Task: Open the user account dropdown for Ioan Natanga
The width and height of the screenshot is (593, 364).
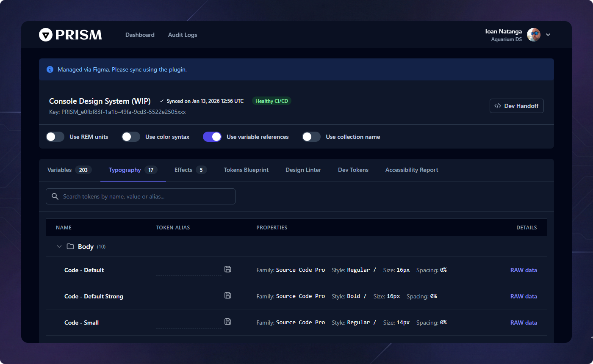Action: click(548, 35)
